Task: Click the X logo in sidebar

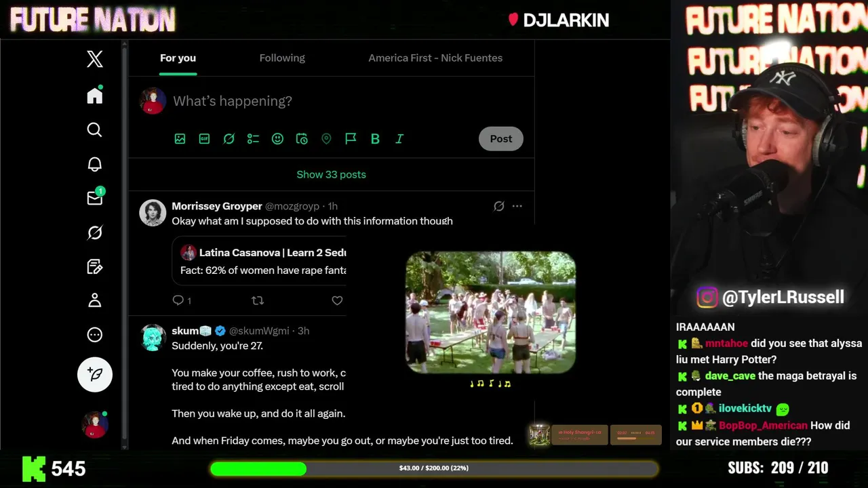Action: 95,59
